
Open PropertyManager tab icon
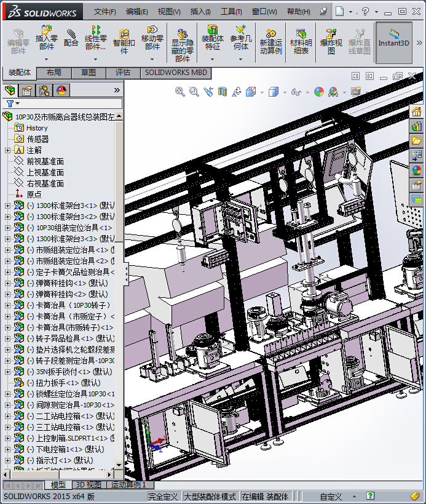27,90
